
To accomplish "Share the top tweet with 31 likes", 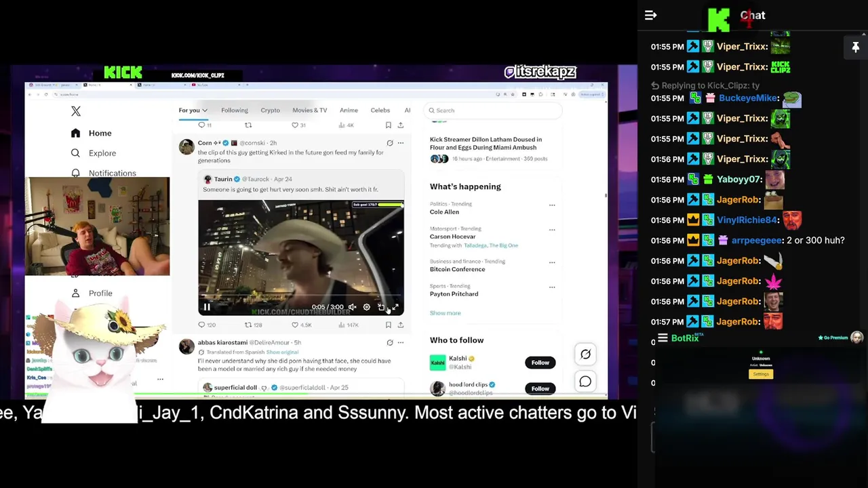I will click(400, 125).
